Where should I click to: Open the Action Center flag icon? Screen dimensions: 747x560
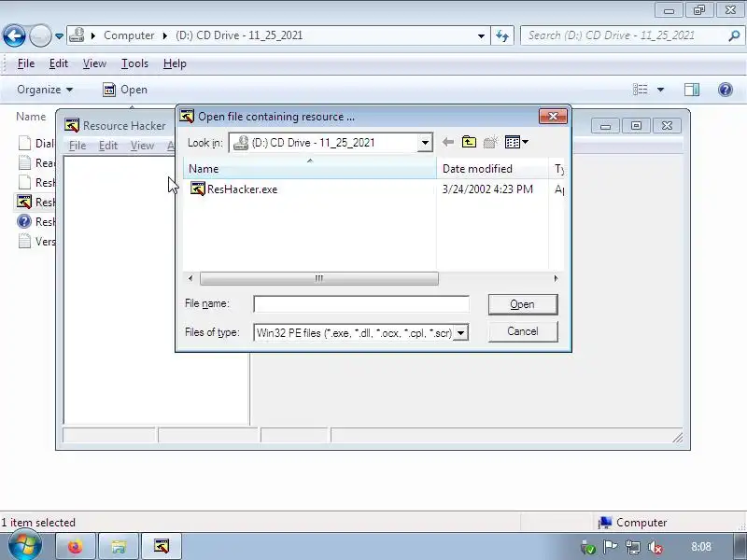click(610, 547)
